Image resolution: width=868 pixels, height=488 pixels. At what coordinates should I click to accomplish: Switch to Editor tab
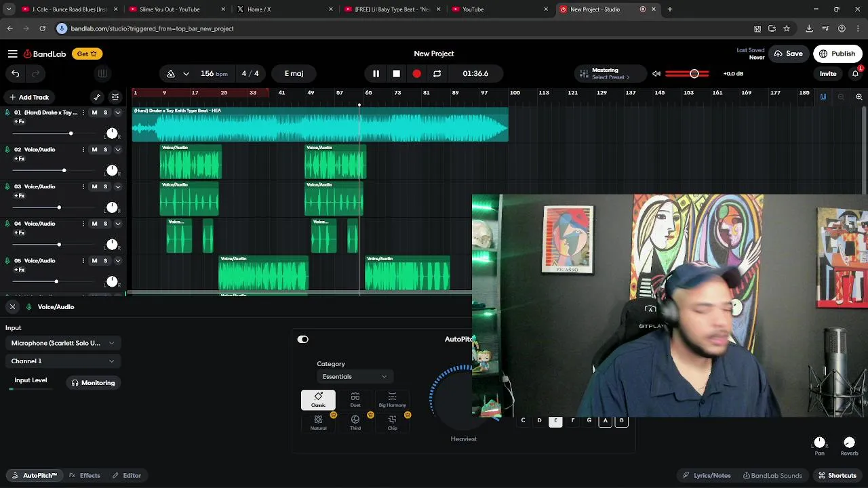pos(127,476)
